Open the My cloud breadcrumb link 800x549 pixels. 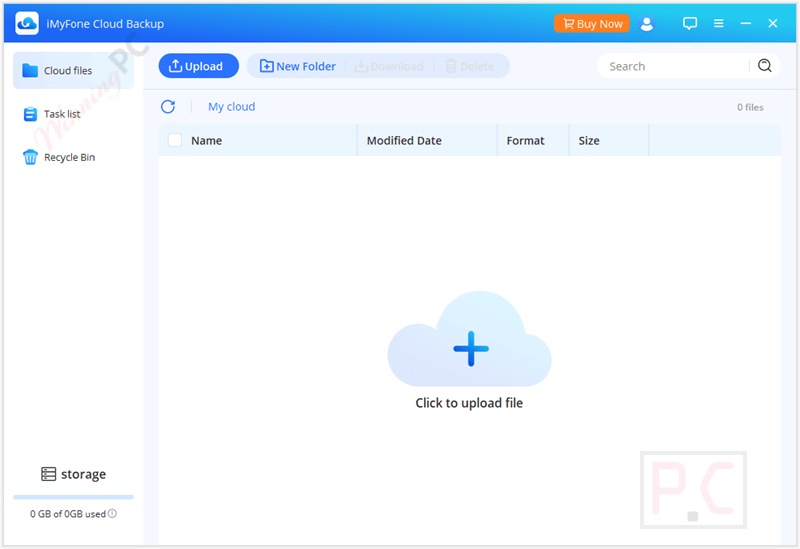[232, 107]
